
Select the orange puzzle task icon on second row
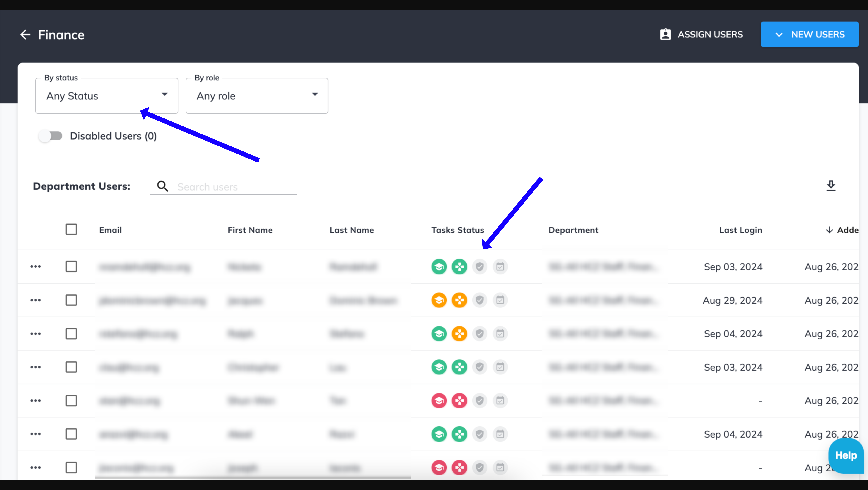pos(459,300)
